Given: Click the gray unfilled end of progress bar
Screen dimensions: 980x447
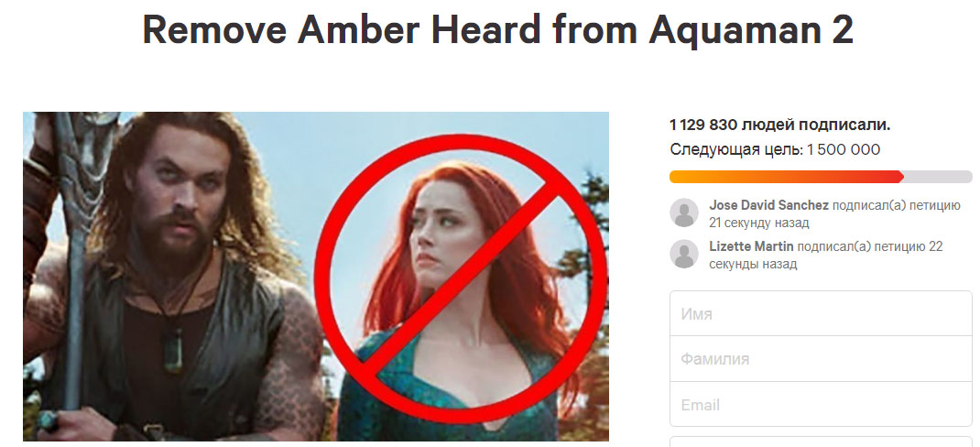Looking at the screenshot, I should pos(938,177).
